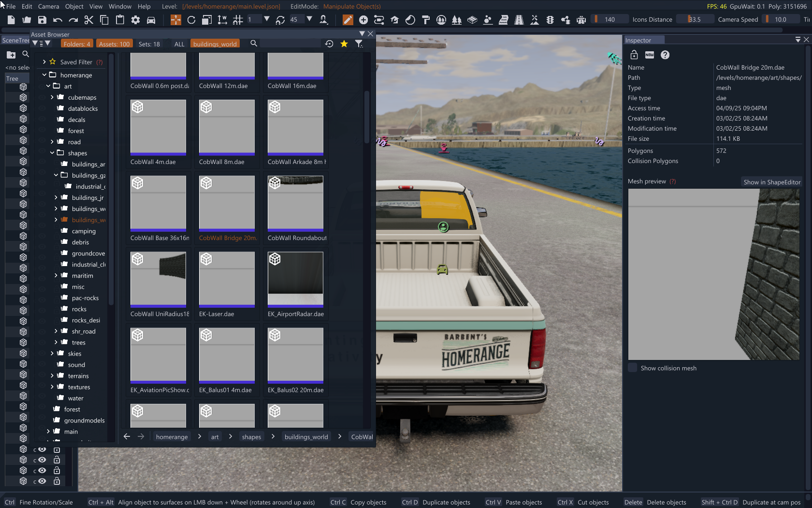Screen dimensions: 812x508
Task: Open the Camera menu
Action: coord(48,6)
